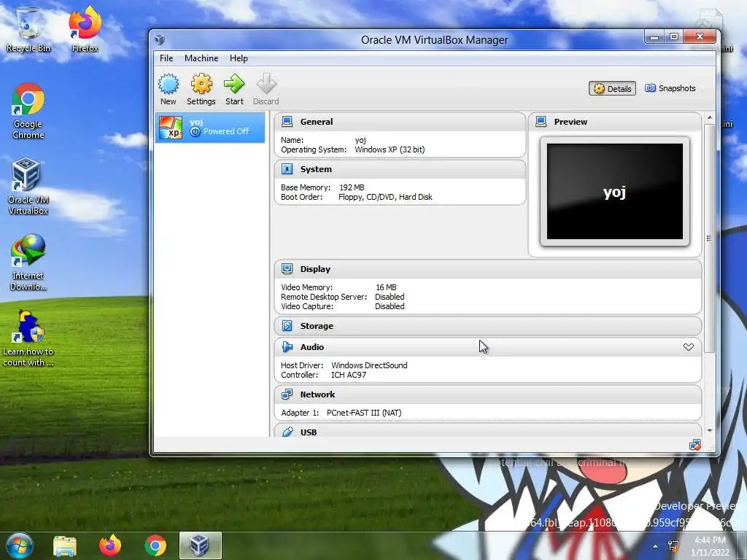Viewport: 747px width, 560px height.
Task: Open File Explorer from the taskbar
Action: 65,545
